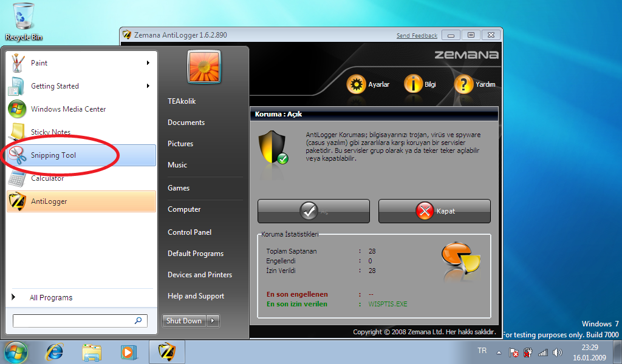Click AntiLogger taskbar button
Screen dimensions: 622x364
click(167, 352)
